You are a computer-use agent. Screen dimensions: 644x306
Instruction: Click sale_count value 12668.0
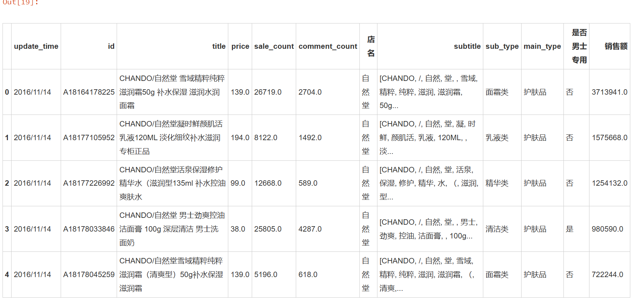[268, 183]
